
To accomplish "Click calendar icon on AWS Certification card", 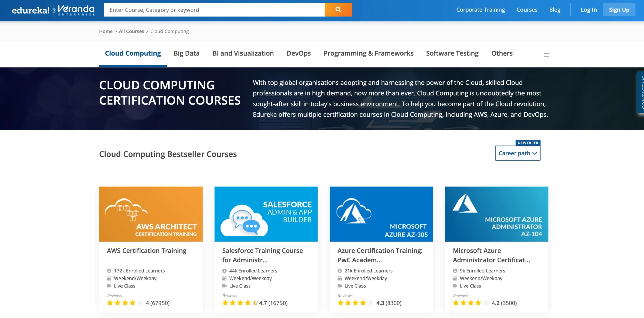I will click(x=109, y=278).
